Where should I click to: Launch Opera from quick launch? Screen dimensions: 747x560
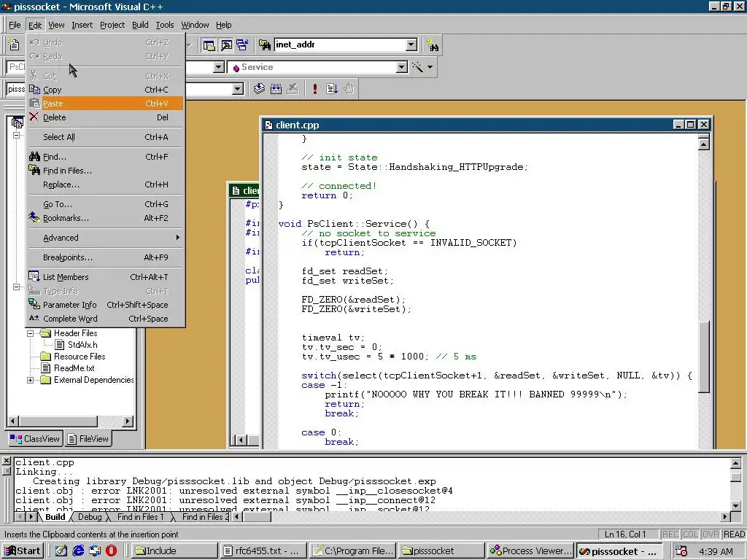pos(111,551)
